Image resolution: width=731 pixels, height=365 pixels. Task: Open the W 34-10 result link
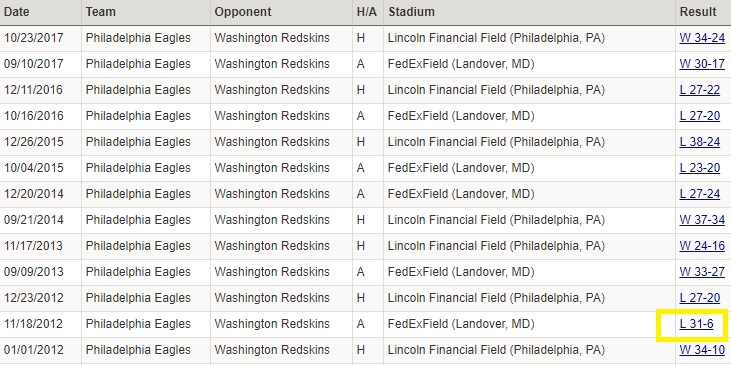pos(702,350)
